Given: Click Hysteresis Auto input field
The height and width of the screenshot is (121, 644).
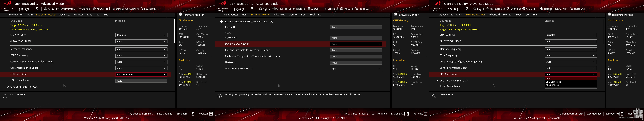Looking at the screenshot, I should coord(356,63).
